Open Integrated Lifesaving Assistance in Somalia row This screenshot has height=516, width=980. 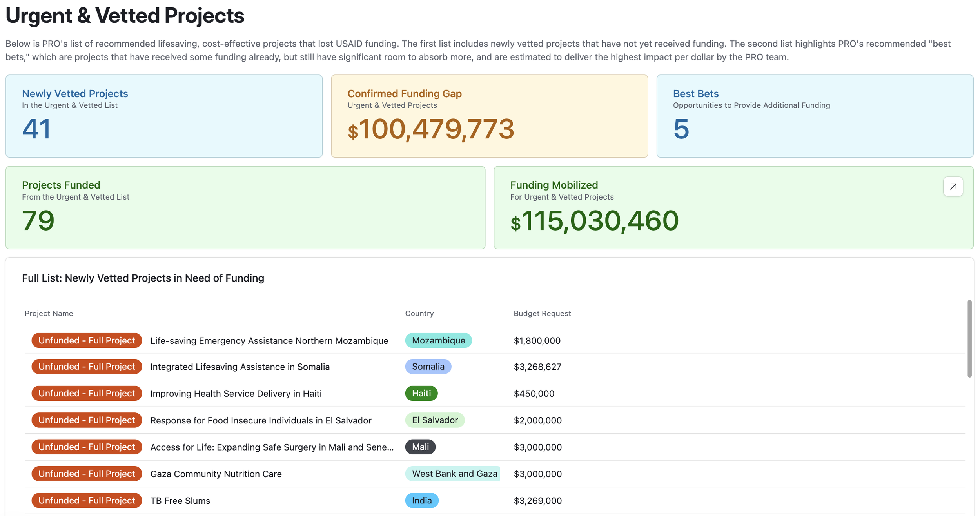495,367
